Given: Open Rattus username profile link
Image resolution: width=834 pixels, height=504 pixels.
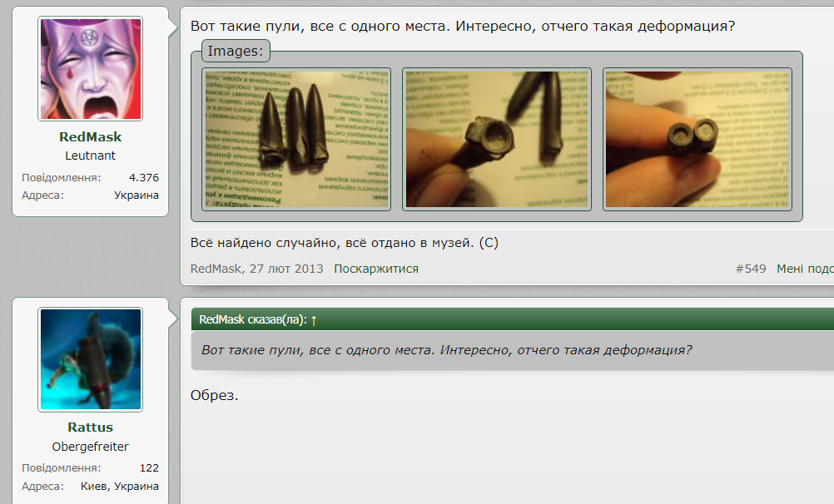Looking at the screenshot, I should (90, 428).
